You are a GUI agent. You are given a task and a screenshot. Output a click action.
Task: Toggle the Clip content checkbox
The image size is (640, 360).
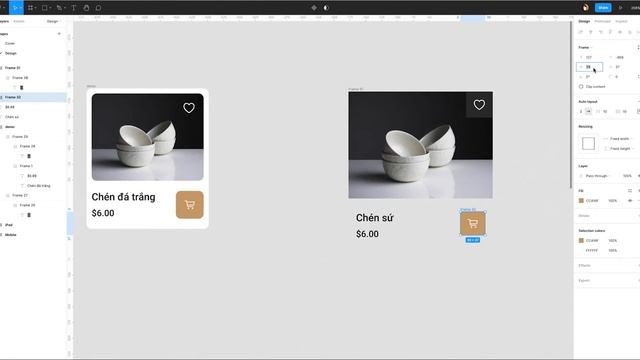point(581,87)
